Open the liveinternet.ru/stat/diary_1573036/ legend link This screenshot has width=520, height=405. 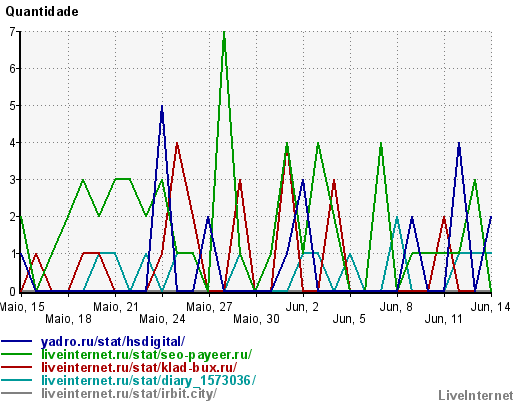[148, 380]
